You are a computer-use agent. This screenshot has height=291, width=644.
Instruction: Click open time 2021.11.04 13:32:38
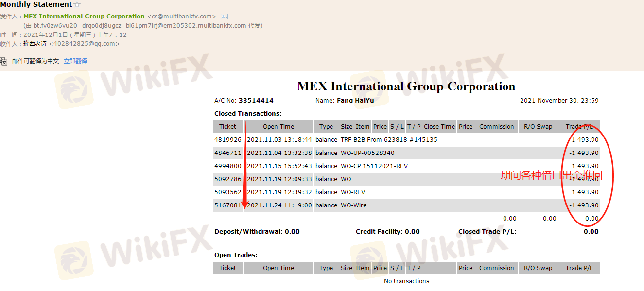279,153
